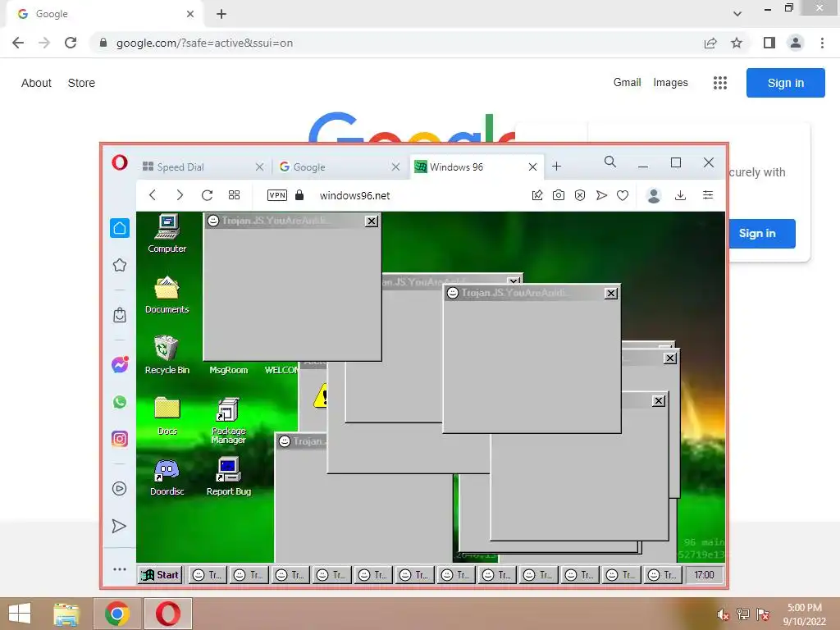Screen dimensions: 840x630
Task: Open a new tab in Chrome
Action: tap(221, 14)
